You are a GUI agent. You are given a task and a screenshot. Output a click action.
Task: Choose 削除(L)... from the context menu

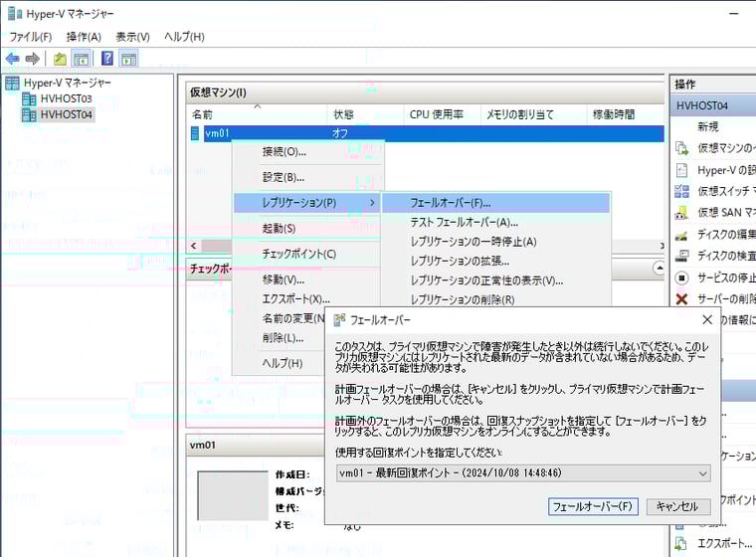(x=280, y=338)
